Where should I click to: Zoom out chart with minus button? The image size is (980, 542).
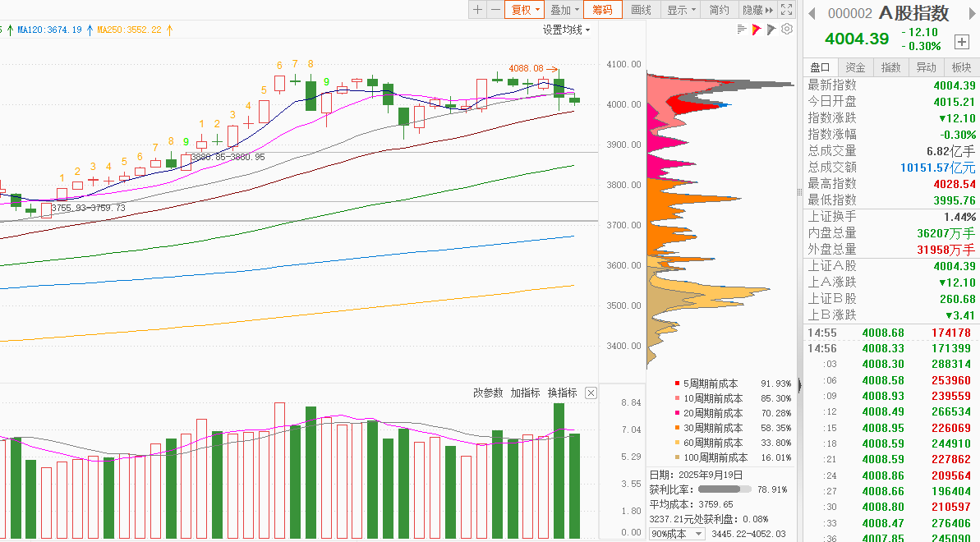click(495, 9)
